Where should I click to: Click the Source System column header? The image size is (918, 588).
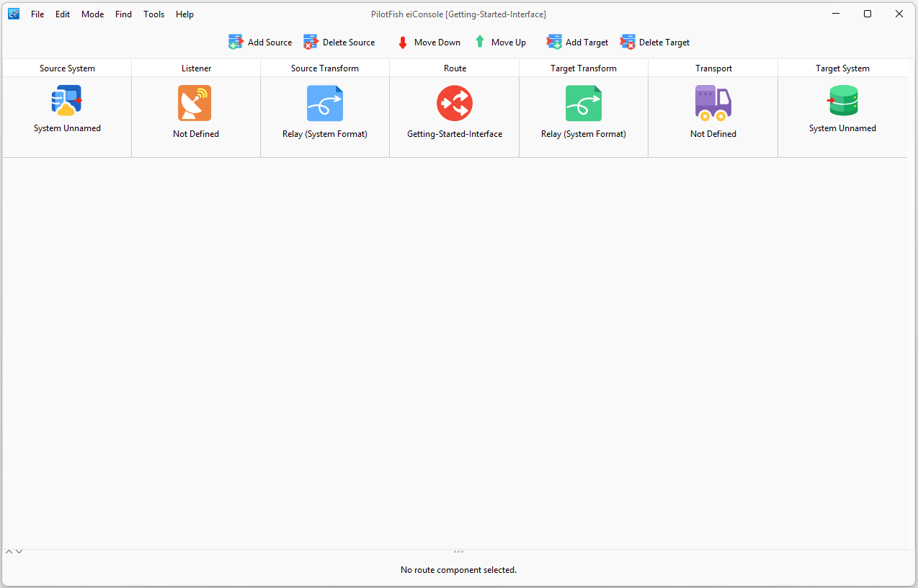(67, 68)
